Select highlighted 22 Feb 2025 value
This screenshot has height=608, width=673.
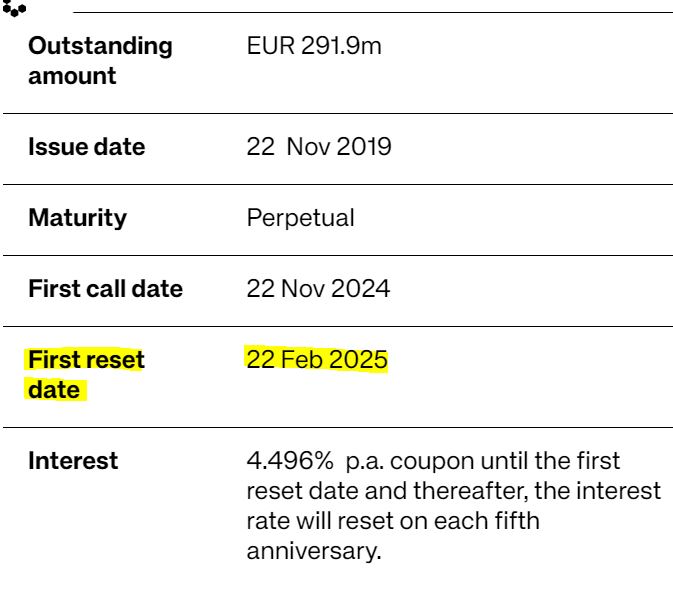click(317, 360)
